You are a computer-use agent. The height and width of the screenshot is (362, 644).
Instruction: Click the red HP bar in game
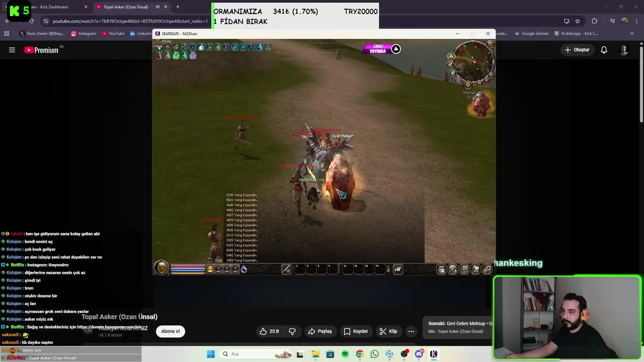point(188,267)
